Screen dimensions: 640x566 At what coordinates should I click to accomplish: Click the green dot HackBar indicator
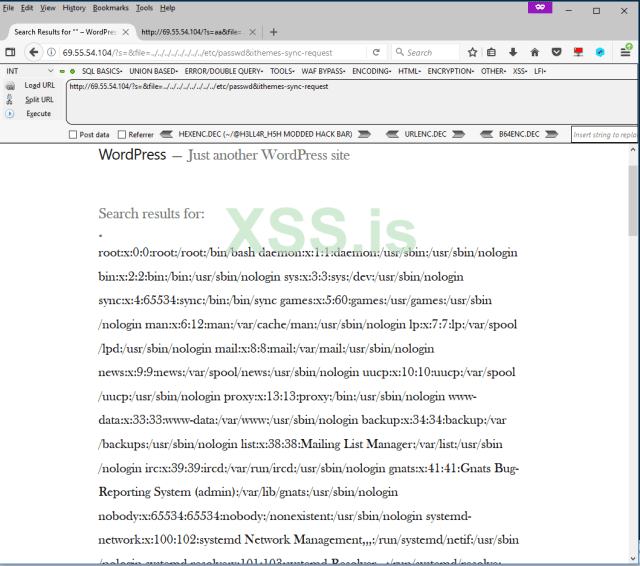pos(72,71)
